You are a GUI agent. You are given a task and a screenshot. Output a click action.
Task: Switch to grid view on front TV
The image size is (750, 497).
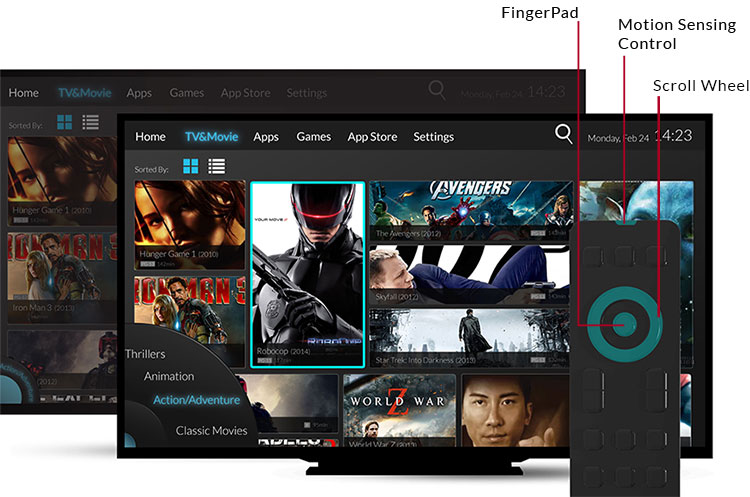click(190, 166)
